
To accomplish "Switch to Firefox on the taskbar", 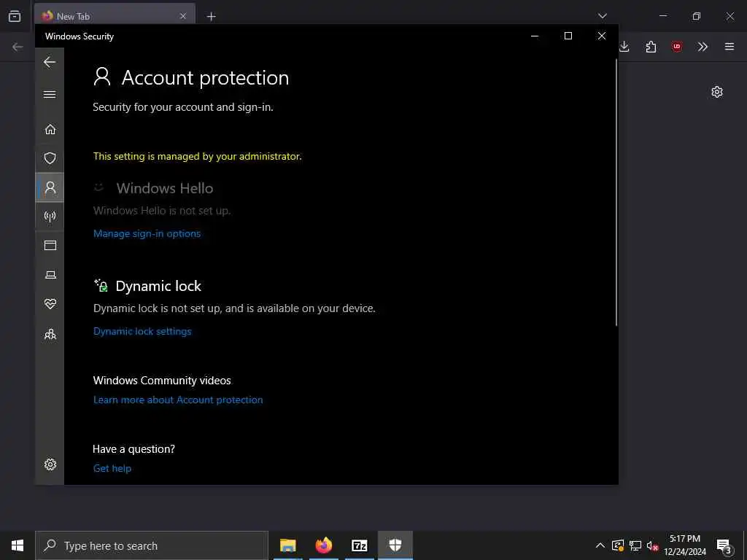I will coord(323,545).
